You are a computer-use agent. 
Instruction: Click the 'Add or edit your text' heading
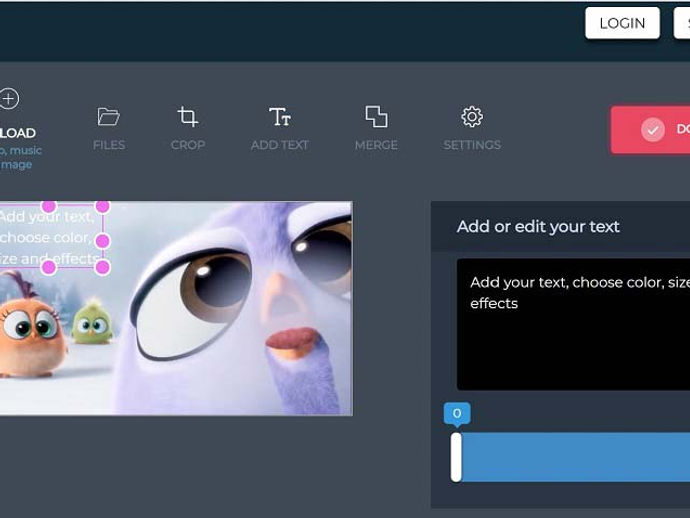[x=538, y=227]
